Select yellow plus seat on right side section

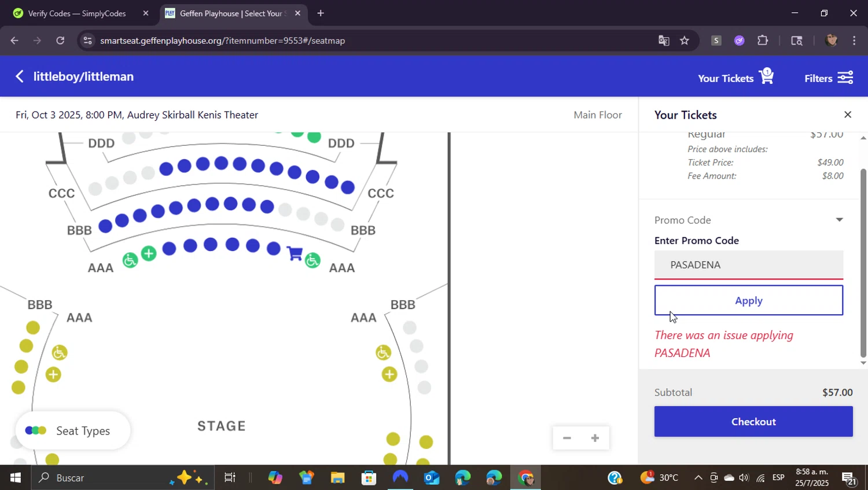click(389, 375)
